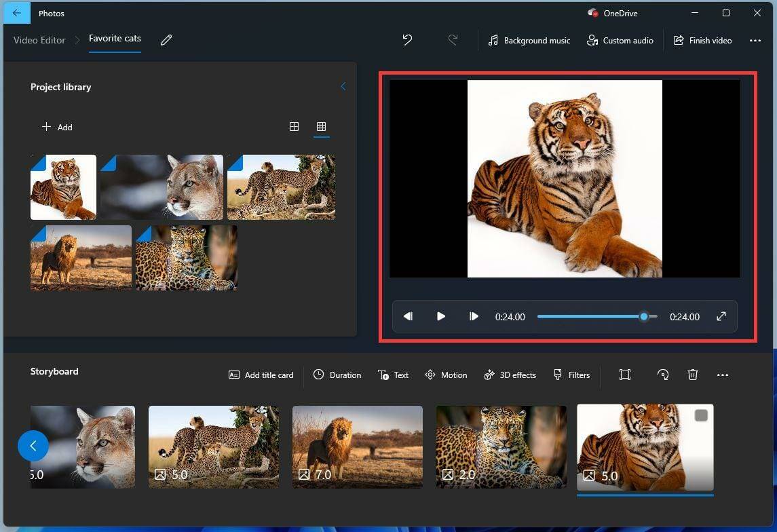Collapse the Project library panel
This screenshot has width=777, height=532.
(343, 87)
